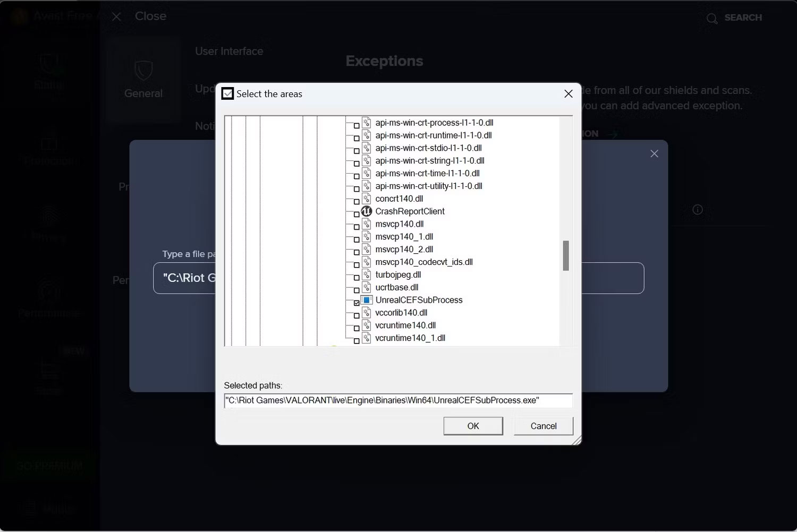Select the msvcp140_codecvt_ids.dll entry
797x532 pixels.
(424, 262)
